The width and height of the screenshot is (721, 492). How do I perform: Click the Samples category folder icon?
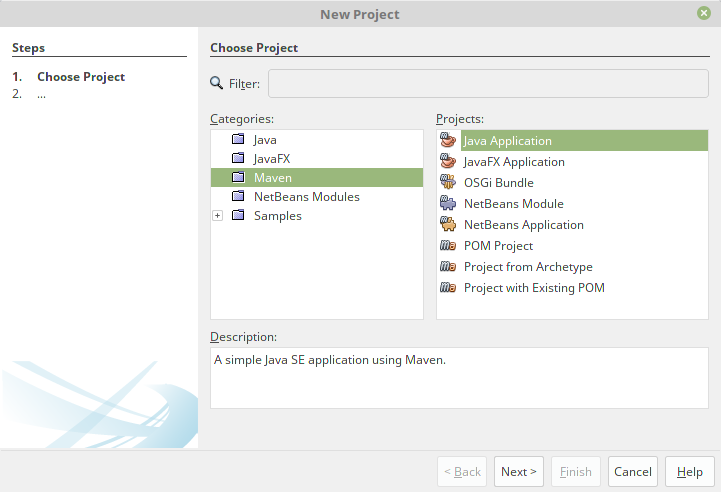238,215
